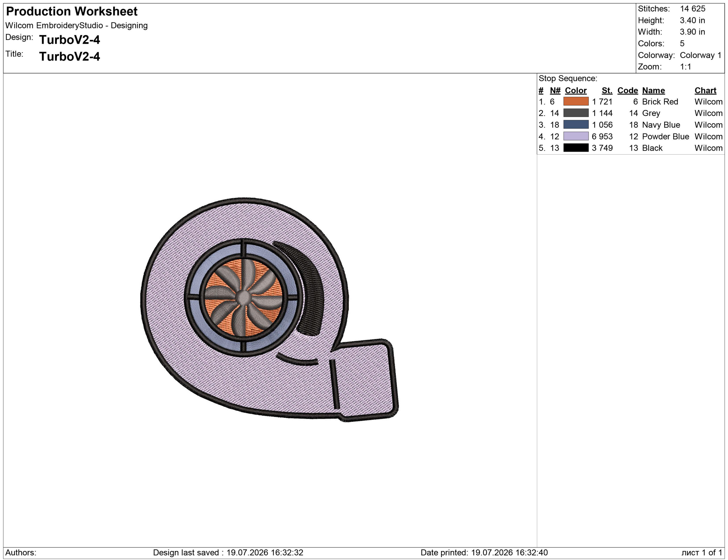This screenshot has width=728, height=560.
Task: Click the 'Wilcom' chart entry for Black
Action: tap(708, 148)
